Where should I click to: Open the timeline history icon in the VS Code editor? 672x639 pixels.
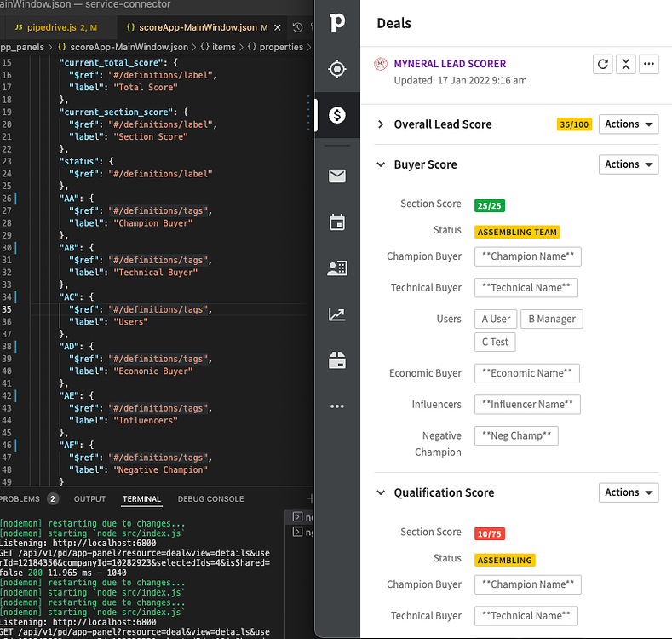[297, 27]
